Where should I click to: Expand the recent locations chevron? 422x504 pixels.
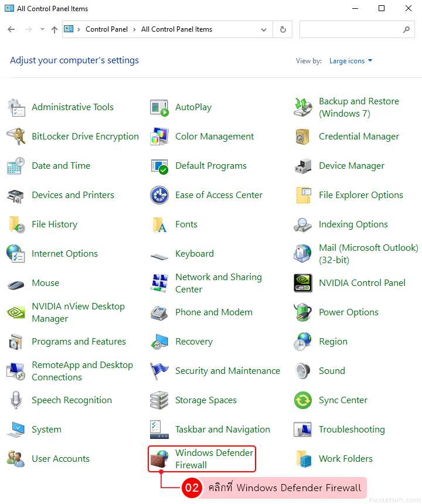42,29
